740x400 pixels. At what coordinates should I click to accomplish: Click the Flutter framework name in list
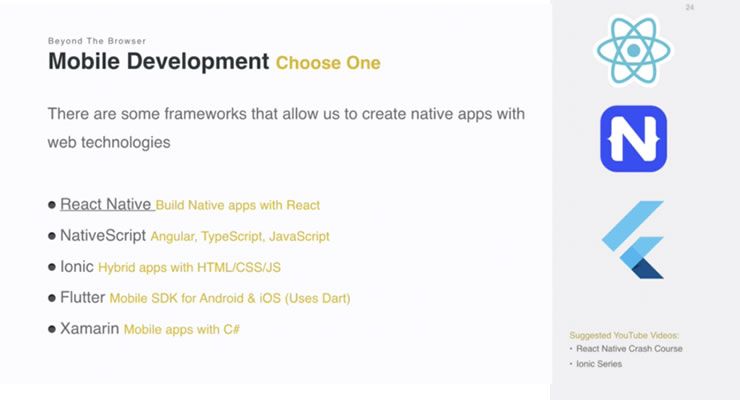pyautogui.click(x=82, y=297)
